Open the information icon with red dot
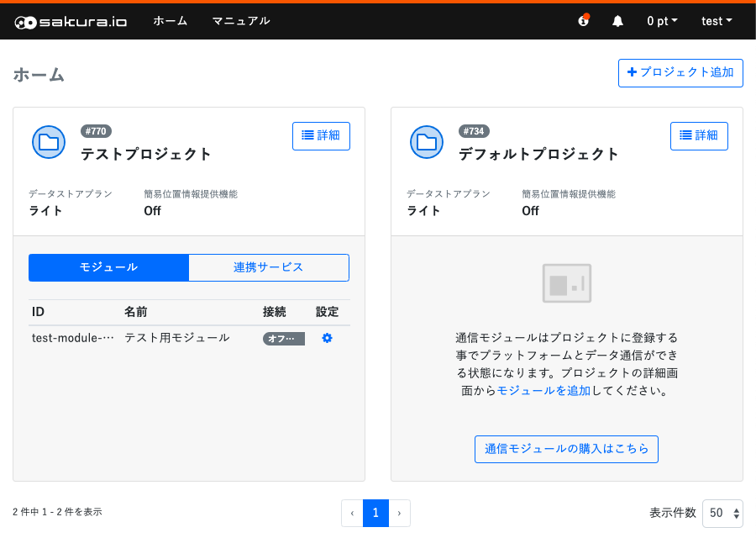Image resolution: width=756 pixels, height=538 pixels. pyautogui.click(x=584, y=21)
